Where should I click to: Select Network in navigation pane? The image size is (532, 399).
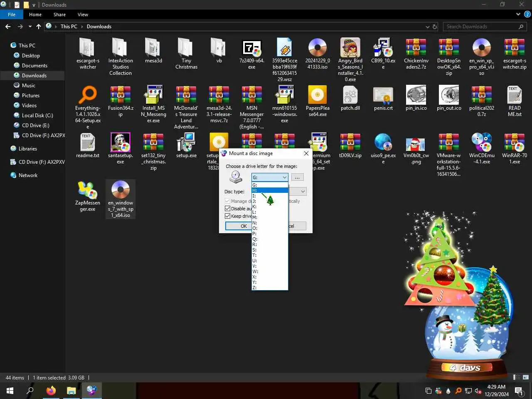coord(28,175)
